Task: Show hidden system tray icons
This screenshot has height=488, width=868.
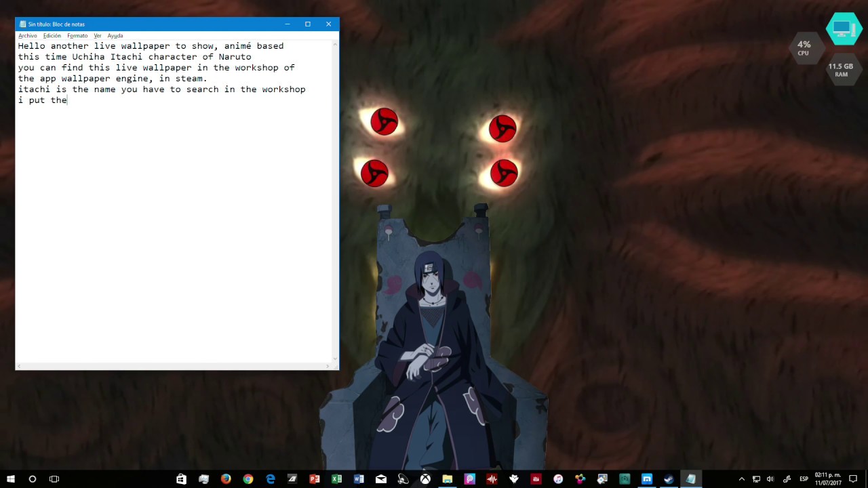Action: 742,479
